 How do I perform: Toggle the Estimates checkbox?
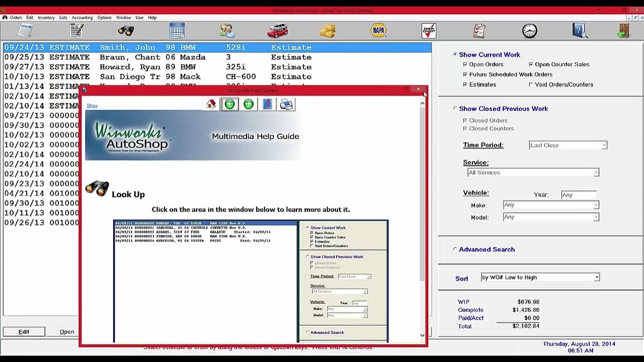tap(465, 84)
